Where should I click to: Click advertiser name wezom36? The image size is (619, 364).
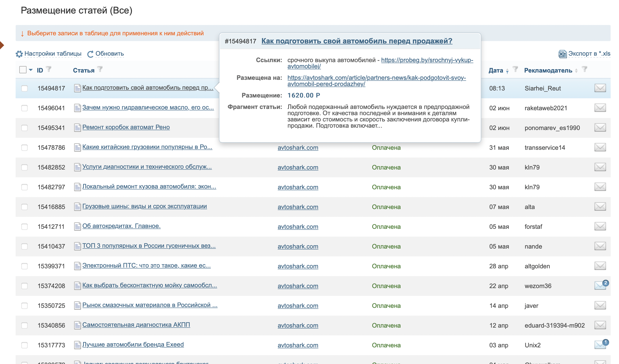[x=538, y=286]
